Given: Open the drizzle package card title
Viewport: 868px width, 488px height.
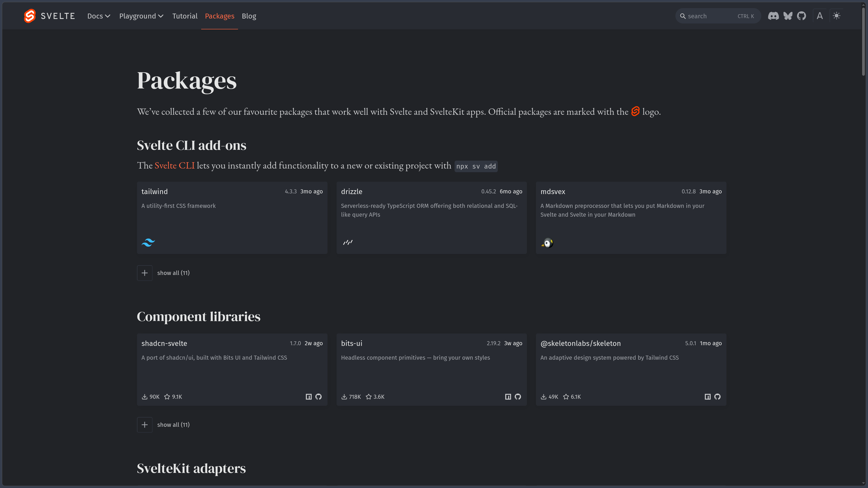Looking at the screenshot, I should 351,191.
